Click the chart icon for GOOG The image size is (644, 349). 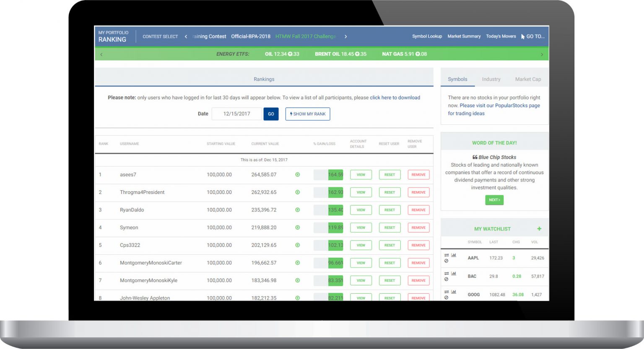click(x=454, y=292)
